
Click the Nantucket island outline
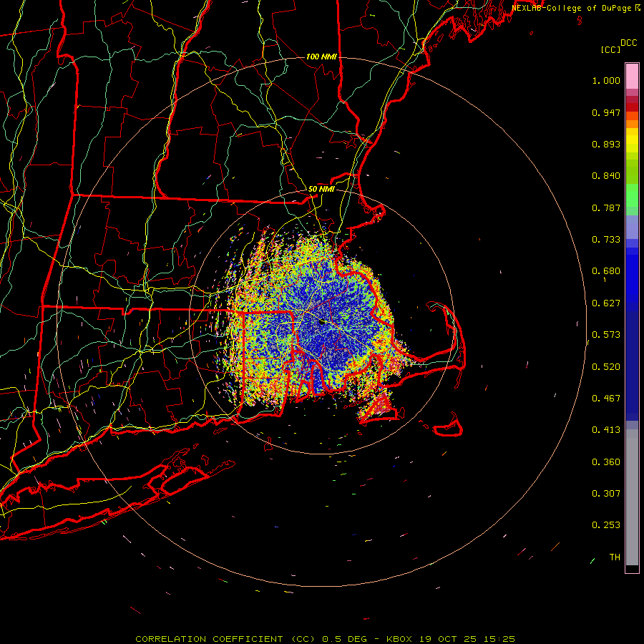(448, 426)
